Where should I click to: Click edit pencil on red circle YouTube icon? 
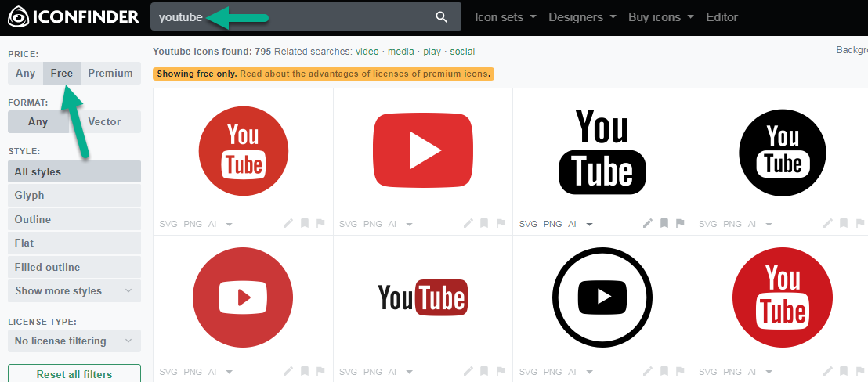(288, 223)
